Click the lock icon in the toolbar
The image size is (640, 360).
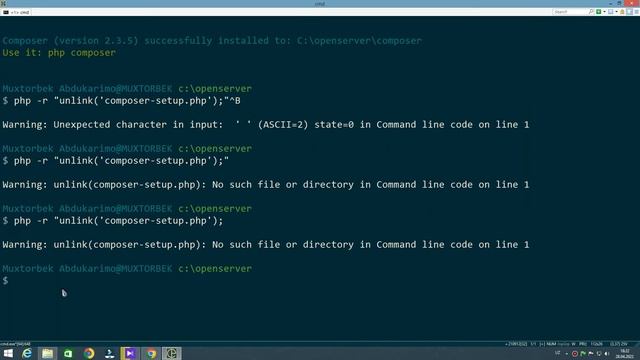(622, 12)
